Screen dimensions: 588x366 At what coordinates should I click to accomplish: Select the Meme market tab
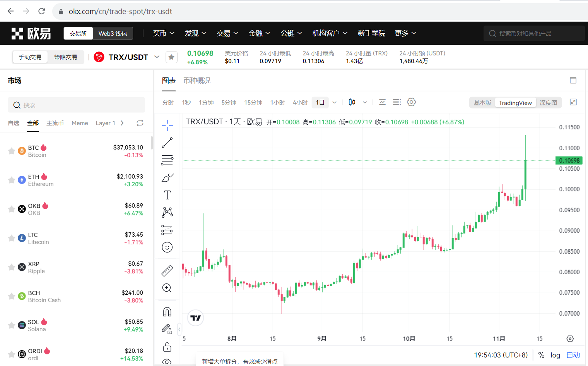coord(80,123)
